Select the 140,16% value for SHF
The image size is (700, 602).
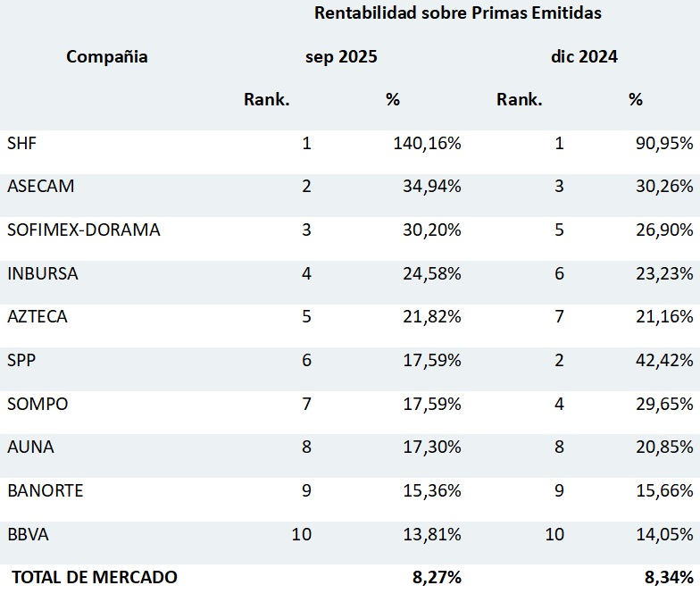pyautogui.click(x=427, y=143)
